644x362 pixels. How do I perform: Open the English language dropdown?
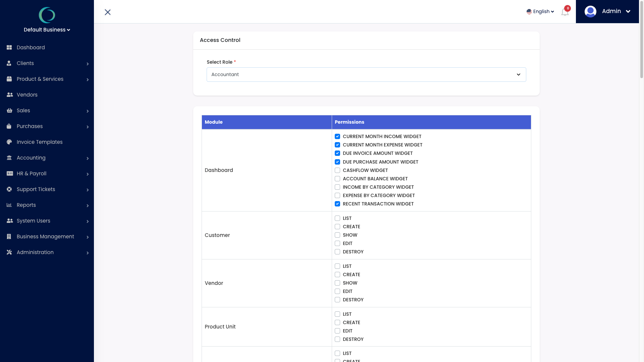[540, 11]
